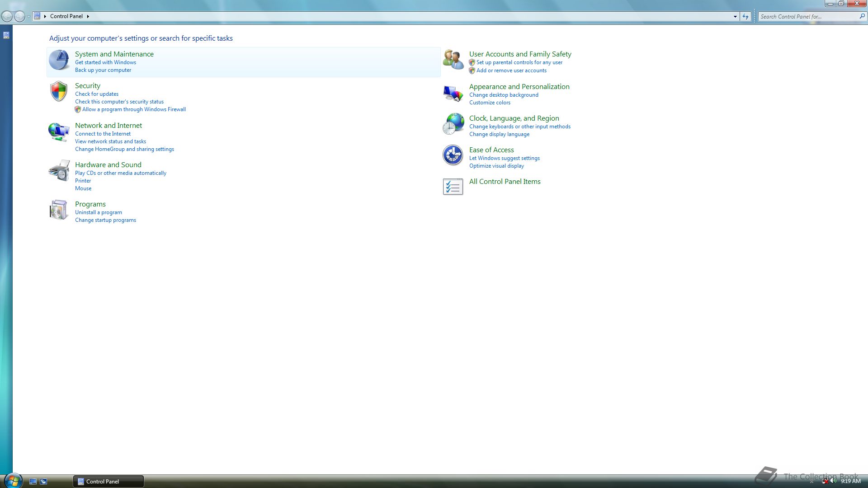Click the 9:19 AM taskbar clock

tap(851, 481)
